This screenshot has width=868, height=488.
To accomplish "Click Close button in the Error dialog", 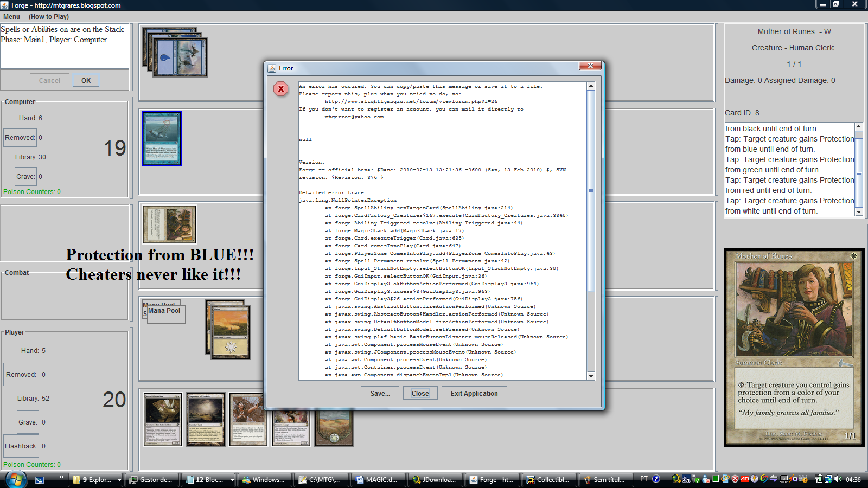I will click(x=420, y=393).
